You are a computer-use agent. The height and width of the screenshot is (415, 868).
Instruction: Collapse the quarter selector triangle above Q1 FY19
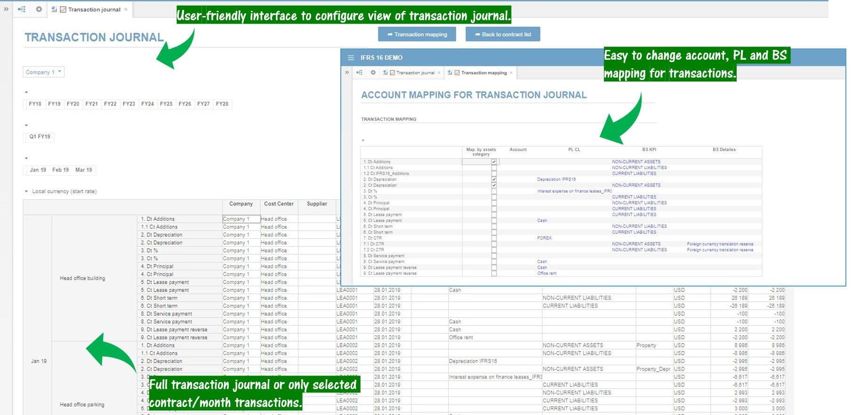coord(26,125)
